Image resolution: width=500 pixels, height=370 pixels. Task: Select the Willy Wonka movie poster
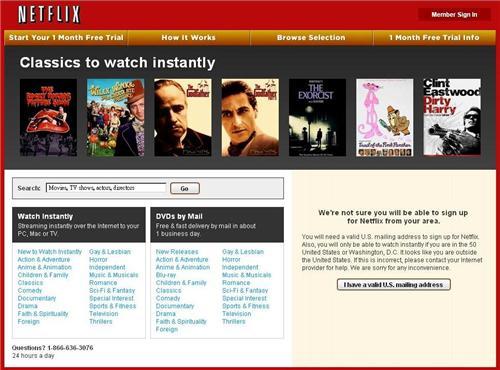coord(116,117)
